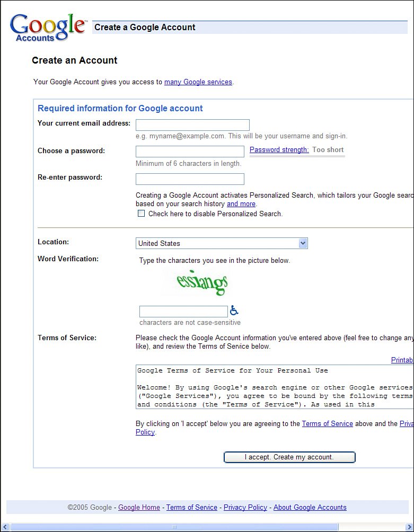Click the wheelchair accessibility icon beside the captcha field

(234, 310)
